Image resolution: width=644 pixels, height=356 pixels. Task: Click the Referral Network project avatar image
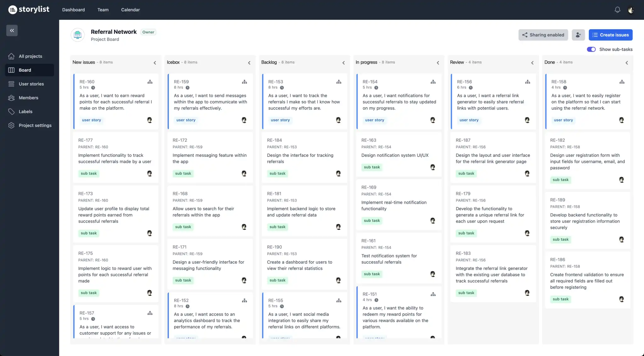pos(77,35)
